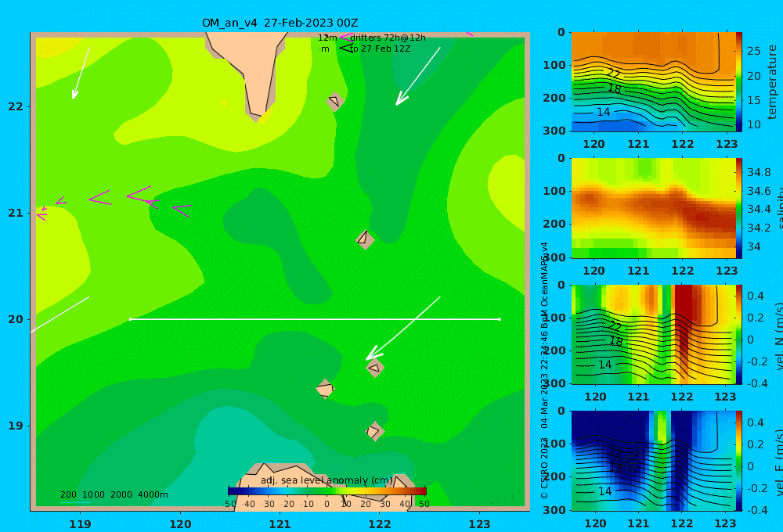Click the '10' tick on temperature colorbar

click(753, 124)
